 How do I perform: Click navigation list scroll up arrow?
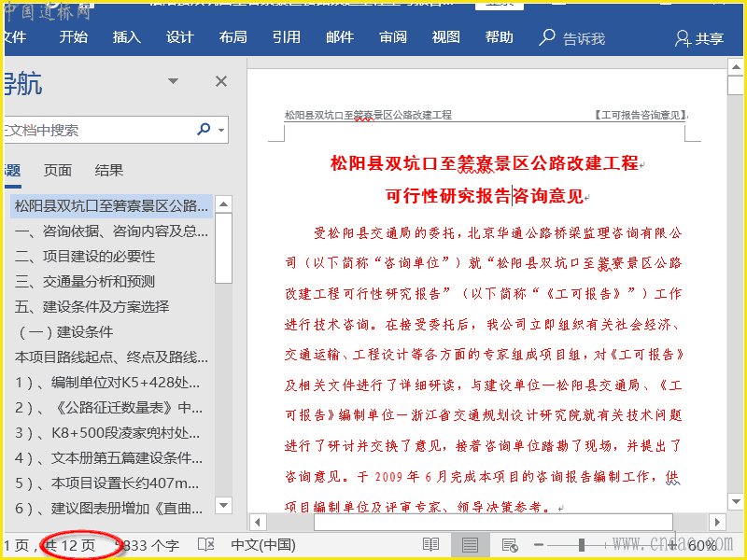[x=223, y=204]
